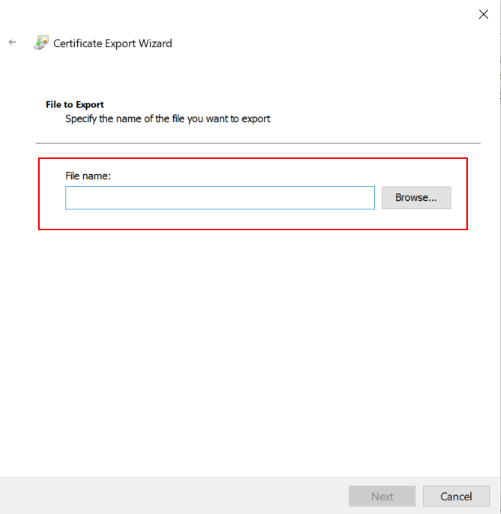The width and height of the screenshot is (501, 514).
Task: Click the 'Specify the name of the file' text
Action: coord(168,119)
